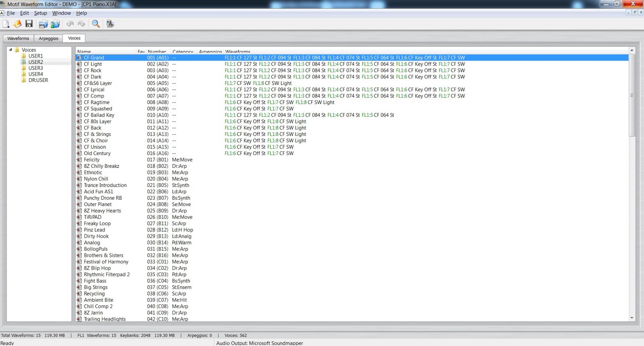
Task: Open a file with the orange folder icon
Action: point(17,24)
